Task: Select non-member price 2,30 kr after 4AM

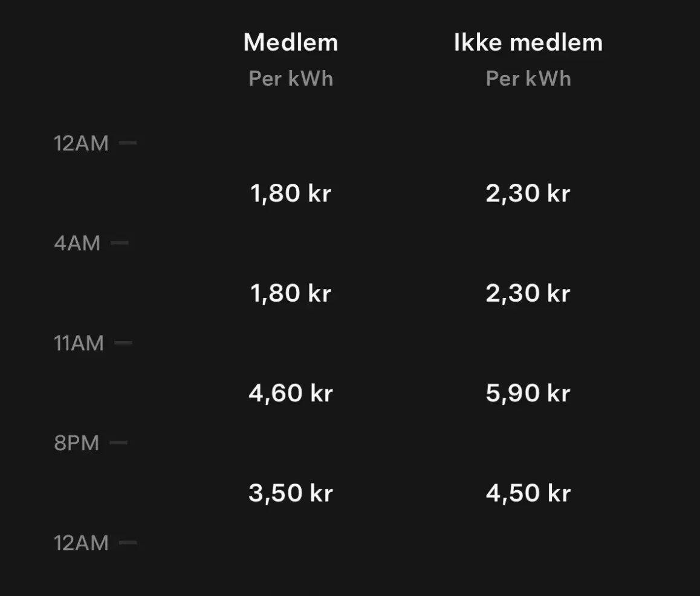Action: pyautogui.click(x=528, y=293)
